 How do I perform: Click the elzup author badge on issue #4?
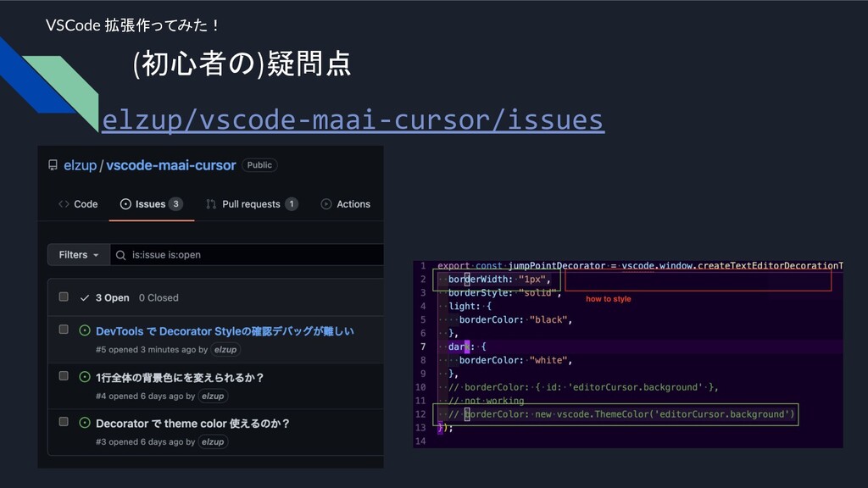(x=213, y=396)
